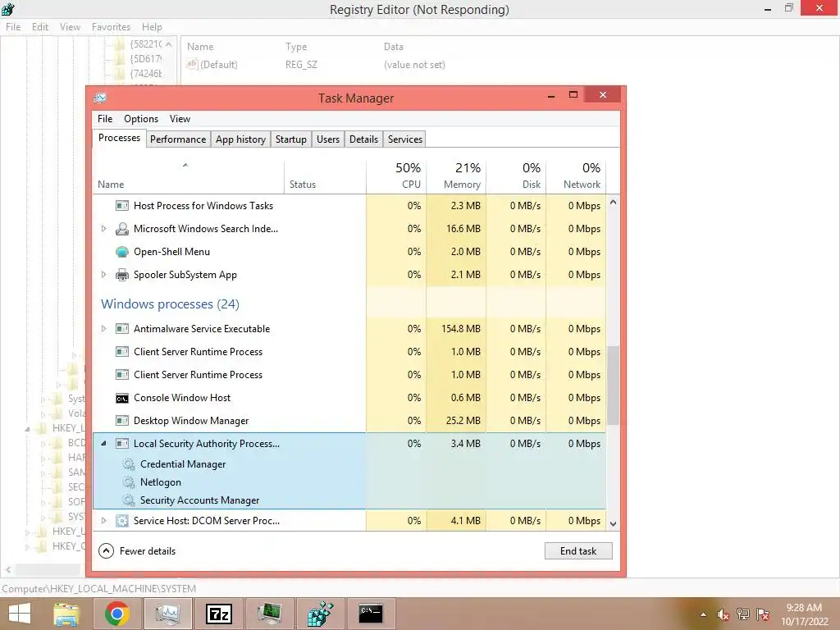This screenshot has height=630, width=840.
Task: Open Task Manager Options menu
Action: [141, 119]
